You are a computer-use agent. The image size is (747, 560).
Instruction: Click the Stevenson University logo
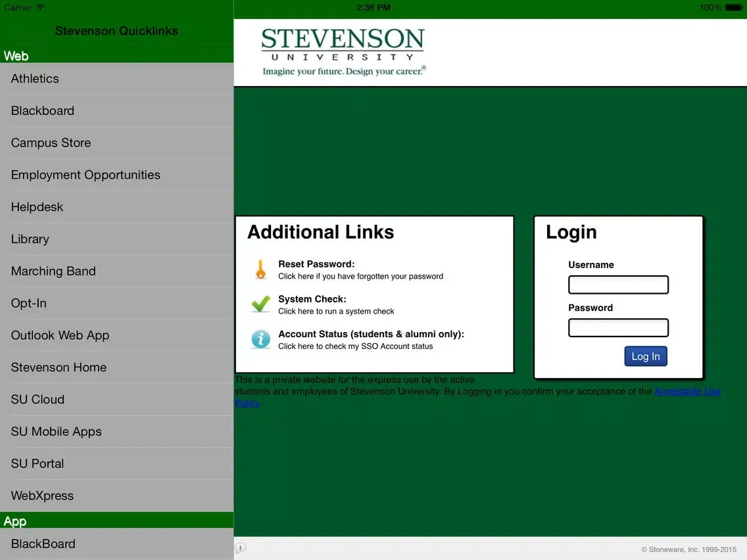click(x=343, y=52)
